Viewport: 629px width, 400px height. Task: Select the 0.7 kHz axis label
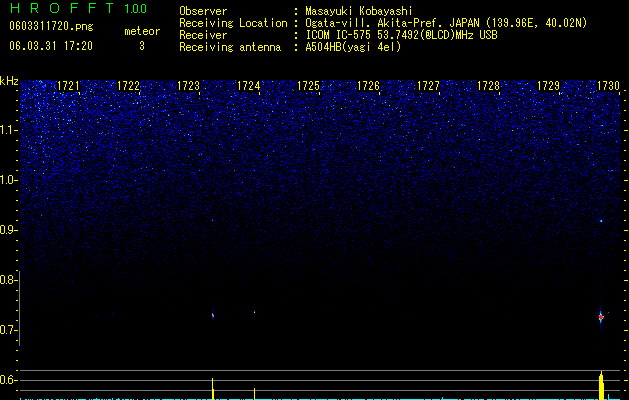tap(9, 330)
